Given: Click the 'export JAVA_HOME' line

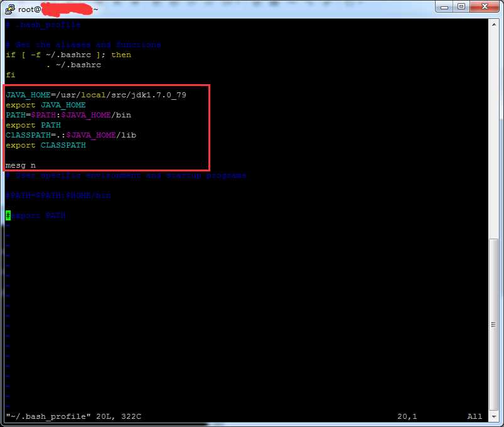Looking at the screenshot, I should (46, 105).
